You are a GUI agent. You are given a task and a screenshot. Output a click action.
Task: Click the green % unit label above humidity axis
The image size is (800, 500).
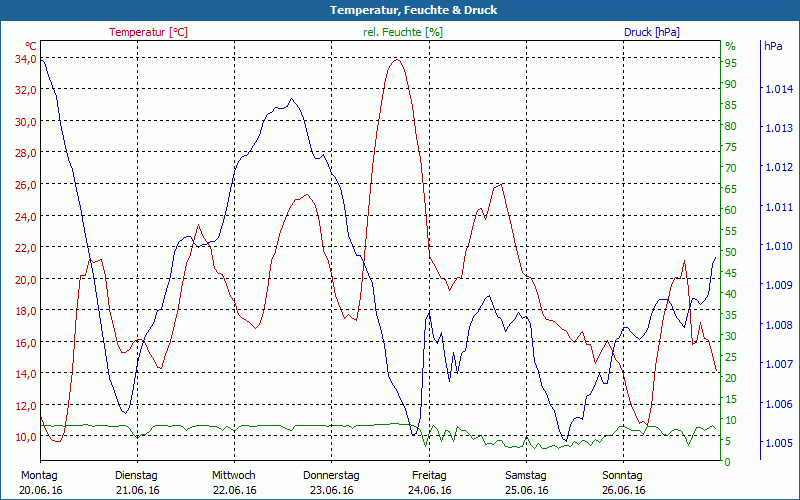(x=730, y=46)
